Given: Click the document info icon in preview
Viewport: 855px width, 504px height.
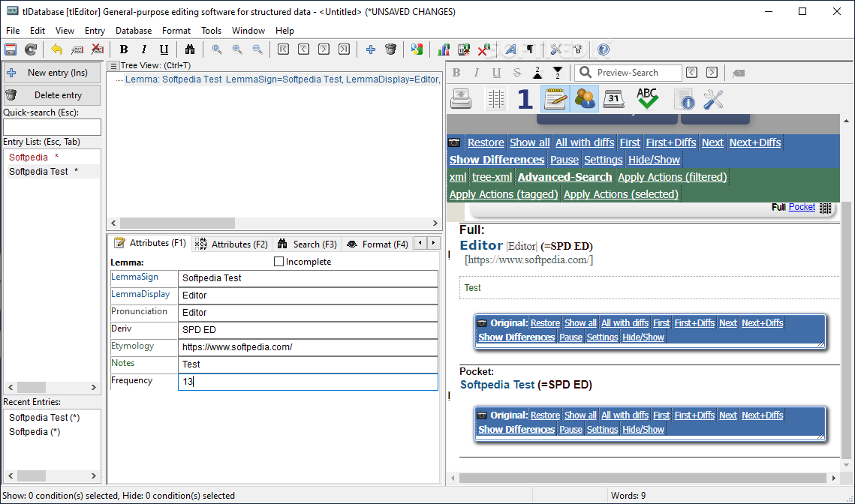Looking at the screenshot, I should point(683,99).
